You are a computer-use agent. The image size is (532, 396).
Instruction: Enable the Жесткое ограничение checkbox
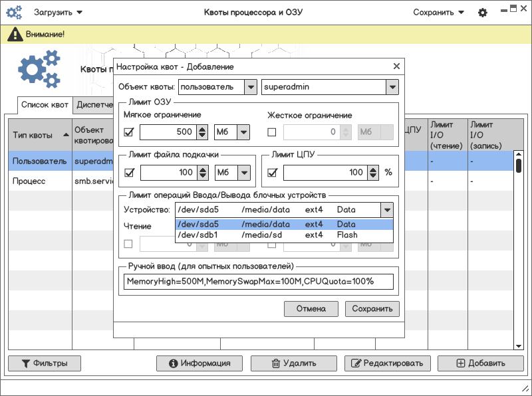(x=271, y=132)
